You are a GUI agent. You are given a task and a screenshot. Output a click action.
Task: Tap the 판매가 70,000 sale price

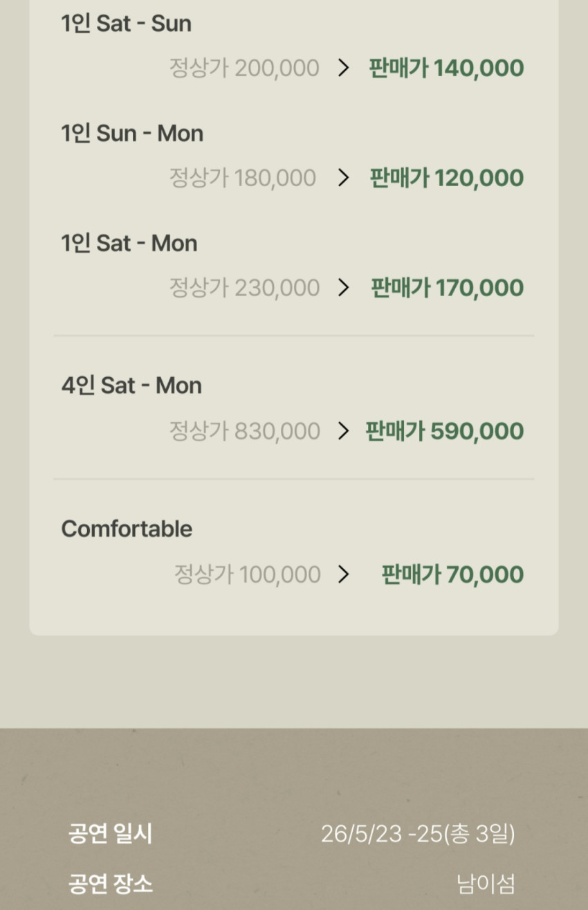point(452,574)
